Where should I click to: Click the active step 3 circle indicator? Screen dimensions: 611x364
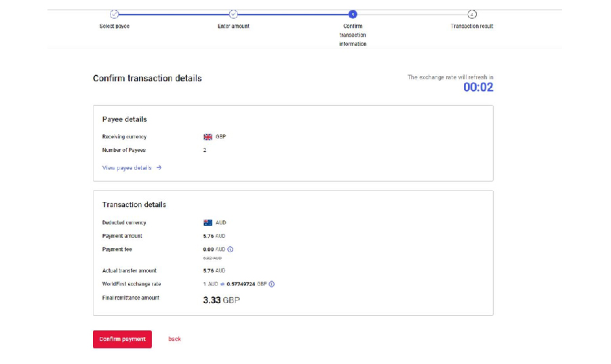pos(353,14)
